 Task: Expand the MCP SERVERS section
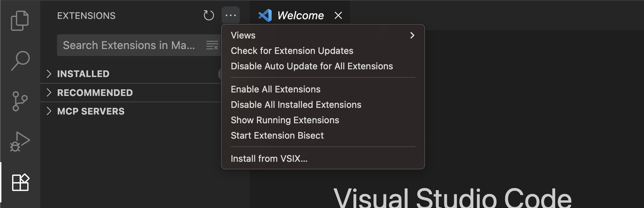tap(91, 111)
